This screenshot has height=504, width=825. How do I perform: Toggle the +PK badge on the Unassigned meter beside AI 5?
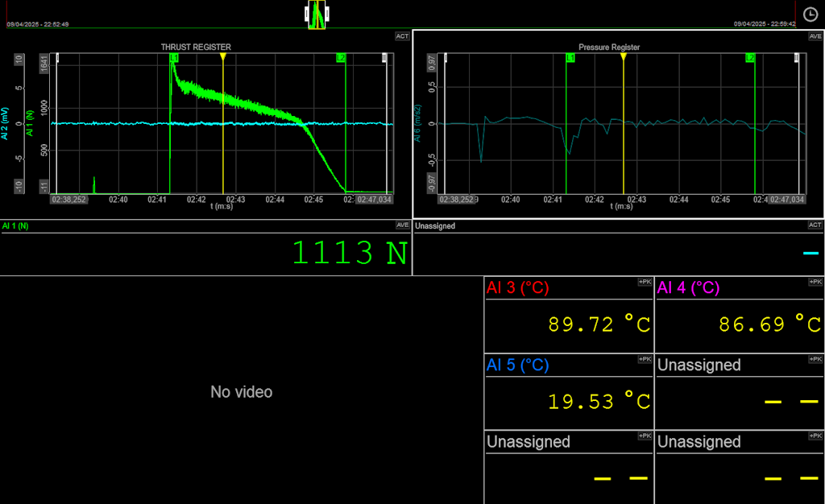coord(815,359)
